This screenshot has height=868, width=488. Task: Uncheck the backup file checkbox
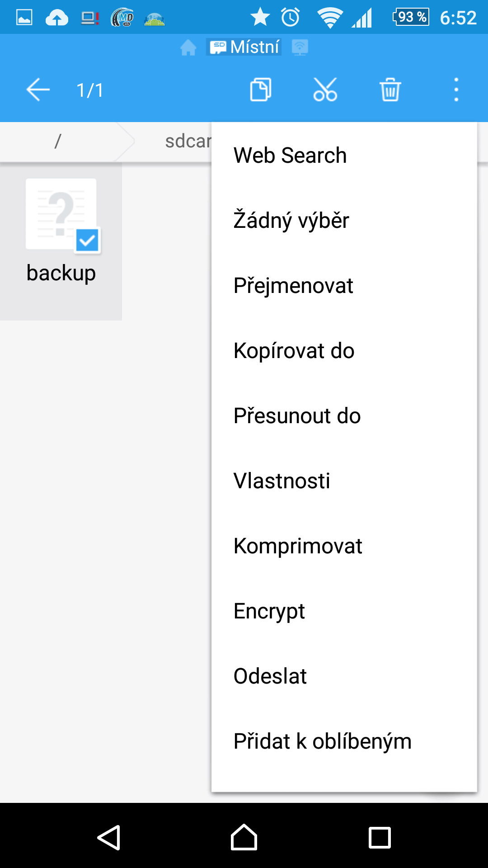pyautogui.click(x=87, y=240)
